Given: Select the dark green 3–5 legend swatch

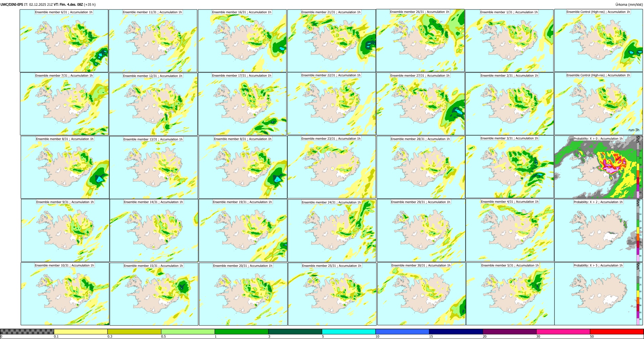Looking at the screenshot, I should [x=295, y=332].
